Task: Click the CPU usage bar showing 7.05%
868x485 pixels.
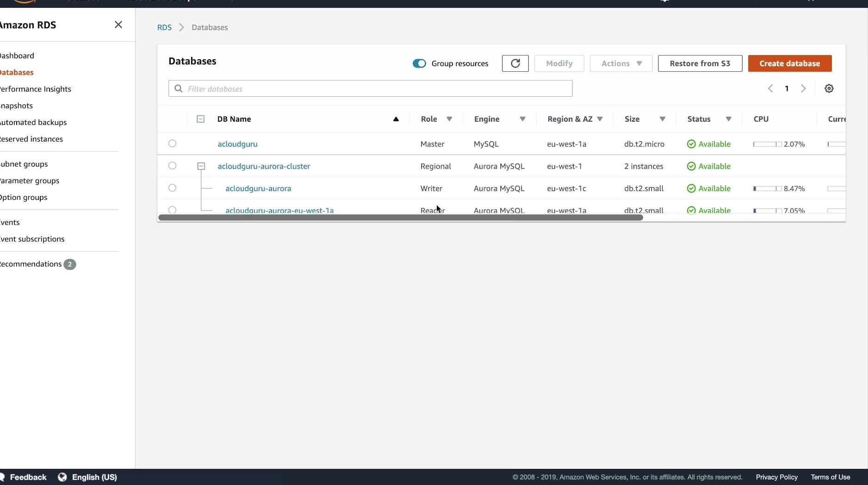Action: click(767, 211)
